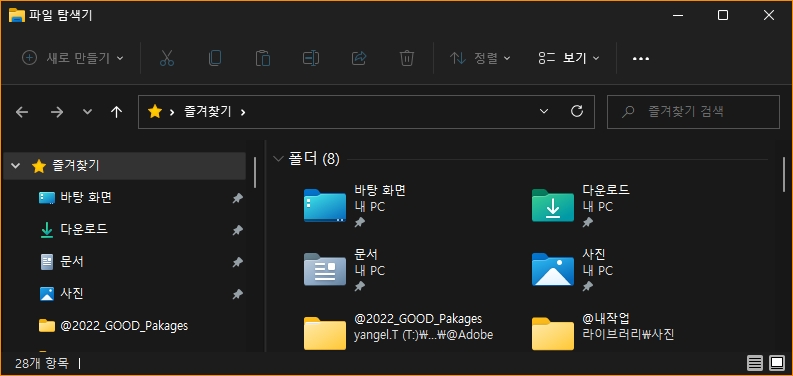Viewport: 793px width, 376px height.
Task: Maximize the File Explorer window
Action: click(x=723, y=15)
